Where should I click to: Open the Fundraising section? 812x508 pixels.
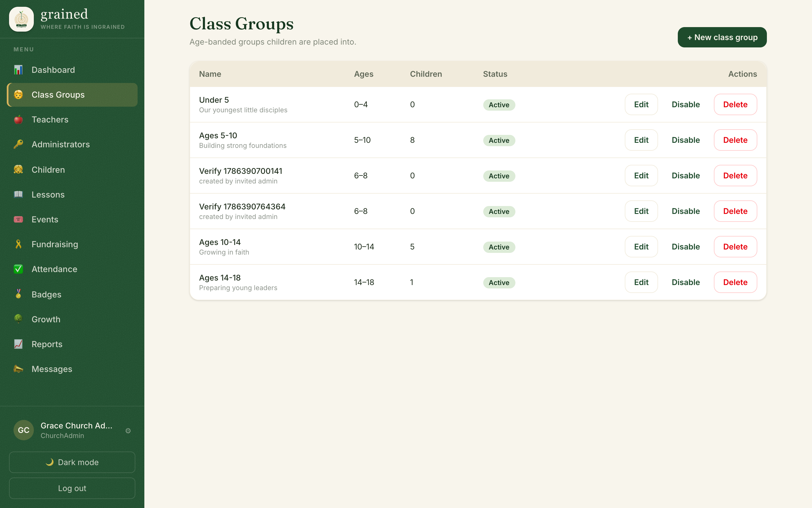[x=72, y=244]
